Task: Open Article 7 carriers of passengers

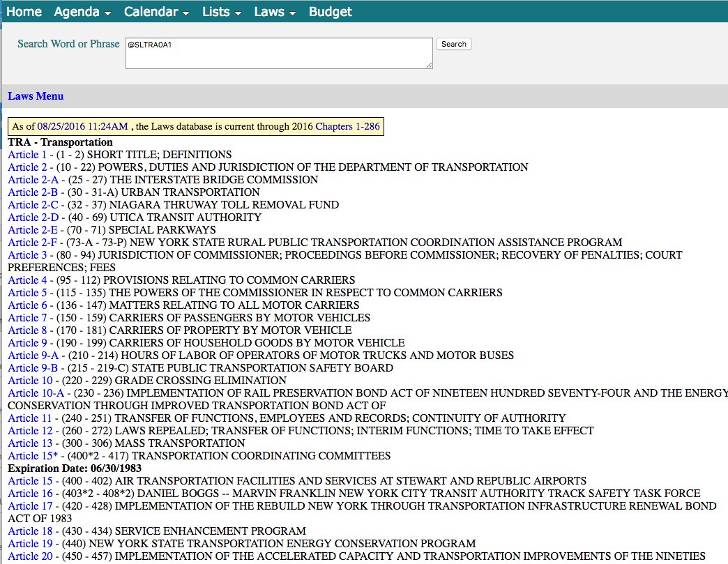Action: tap(27, 317)
